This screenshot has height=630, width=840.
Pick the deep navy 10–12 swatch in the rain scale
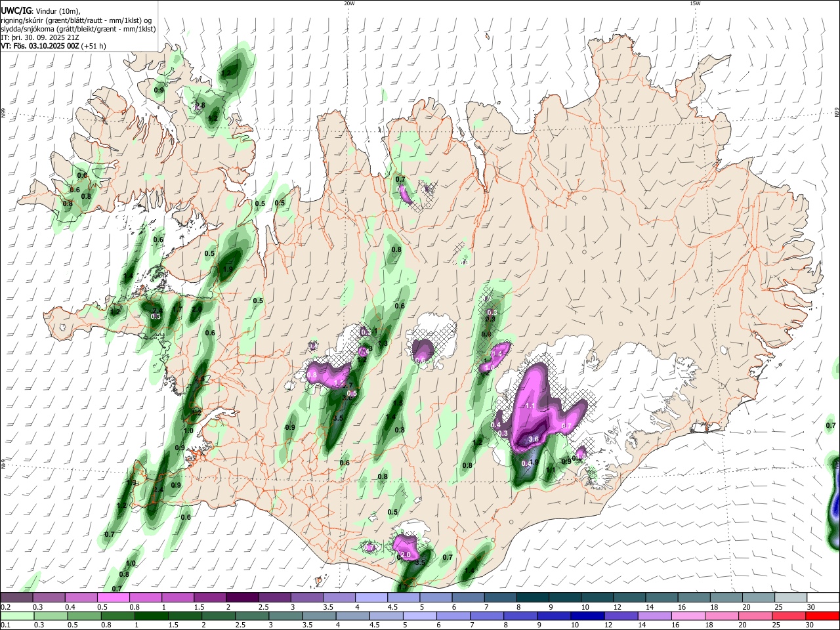(587, 616)
